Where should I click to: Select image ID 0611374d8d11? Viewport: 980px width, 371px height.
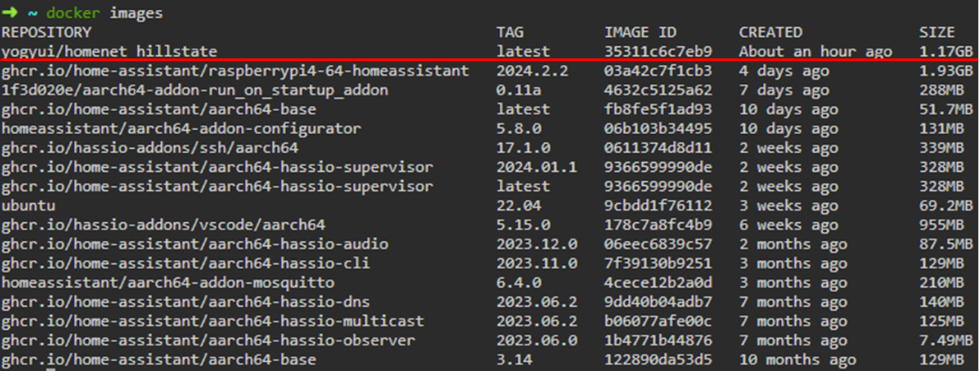(658, 148)
